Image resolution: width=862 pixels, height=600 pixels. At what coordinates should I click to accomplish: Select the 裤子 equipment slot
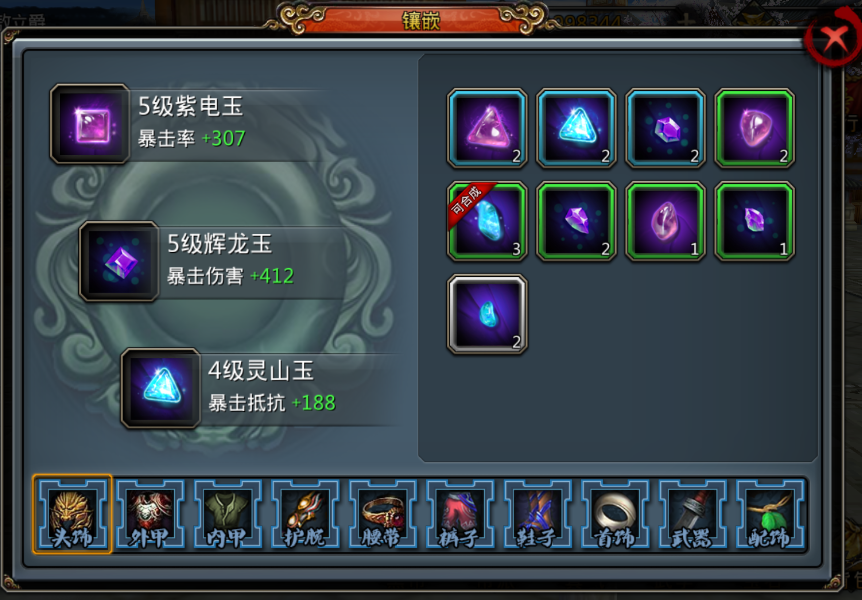460,514
